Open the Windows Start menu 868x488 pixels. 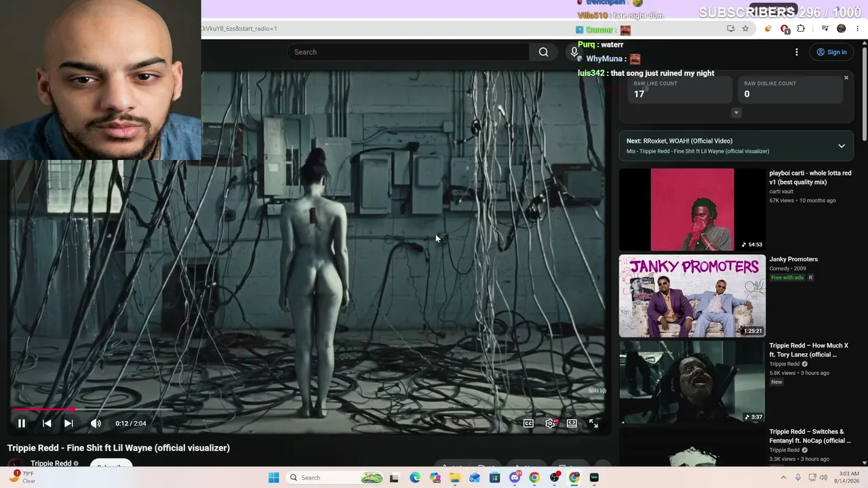(273, 478)
